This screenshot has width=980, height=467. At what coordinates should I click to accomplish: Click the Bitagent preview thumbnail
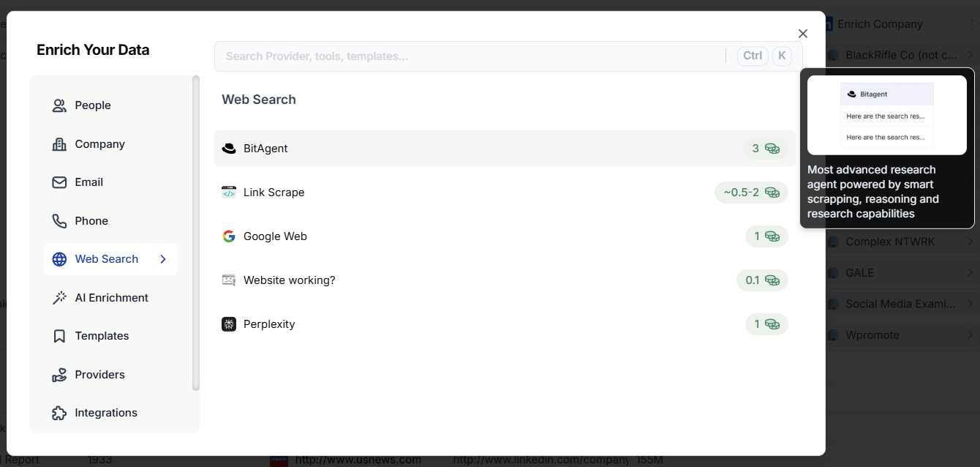(x=887, y=115)
